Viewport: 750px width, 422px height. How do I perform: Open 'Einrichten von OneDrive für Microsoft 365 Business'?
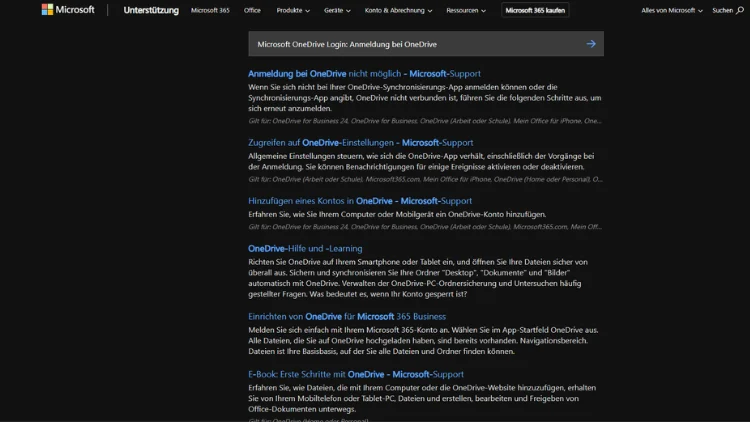[347, 317]
